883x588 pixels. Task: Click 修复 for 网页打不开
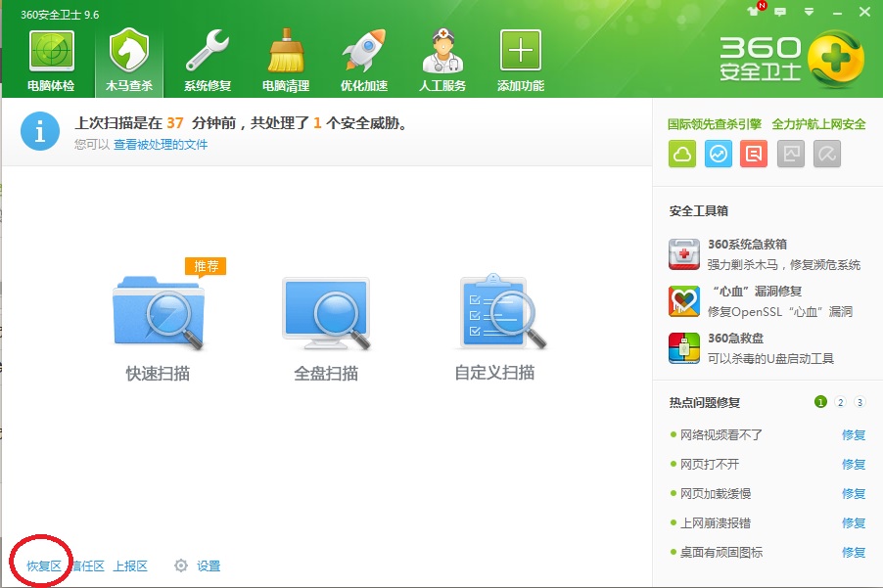pos(854,464)
